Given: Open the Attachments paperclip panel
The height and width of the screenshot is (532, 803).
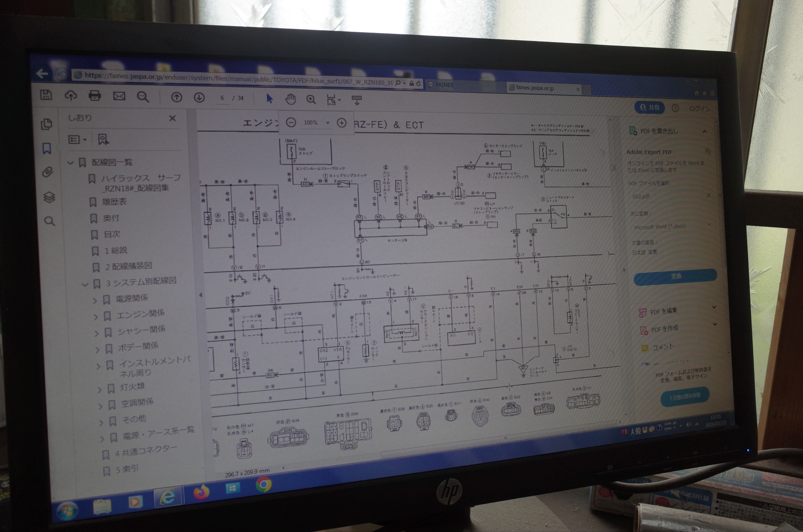Looking at the screenshot, I should point(47,172).
